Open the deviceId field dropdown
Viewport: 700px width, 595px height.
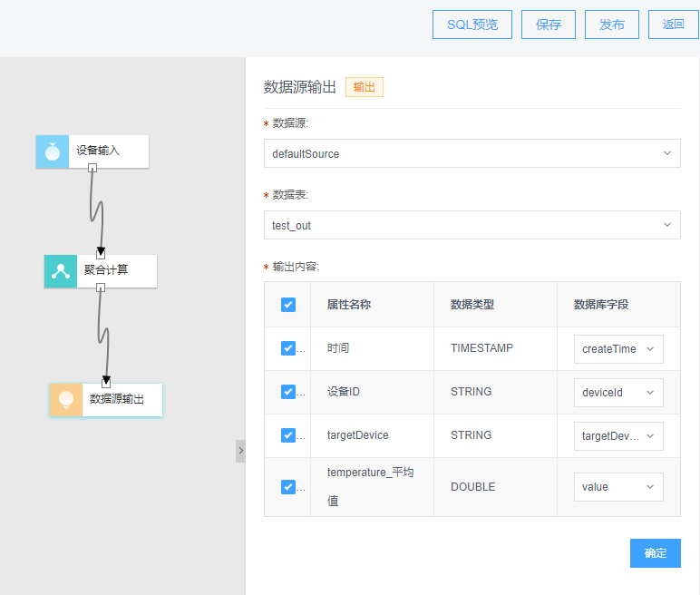(x=618, y=392)
